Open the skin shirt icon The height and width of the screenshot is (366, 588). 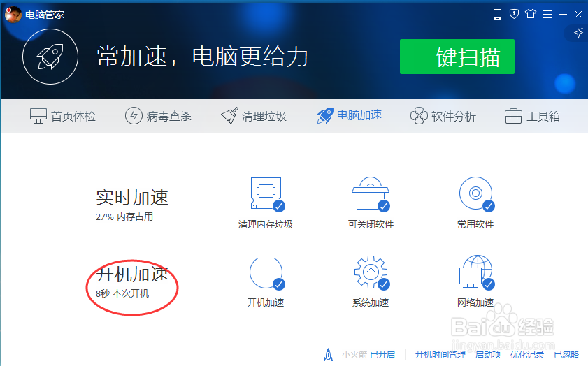tap(531, 14)
